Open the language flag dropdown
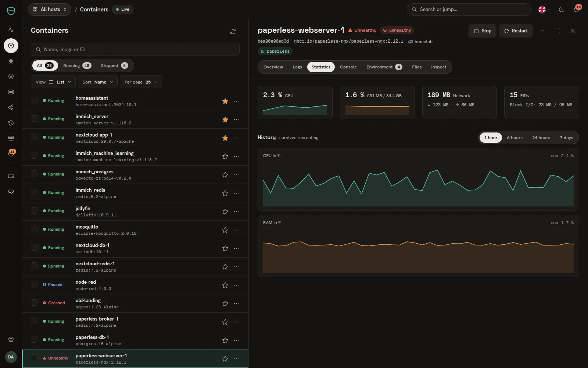The width and height of the screenshot is (588, 368). tap(544, 10)
